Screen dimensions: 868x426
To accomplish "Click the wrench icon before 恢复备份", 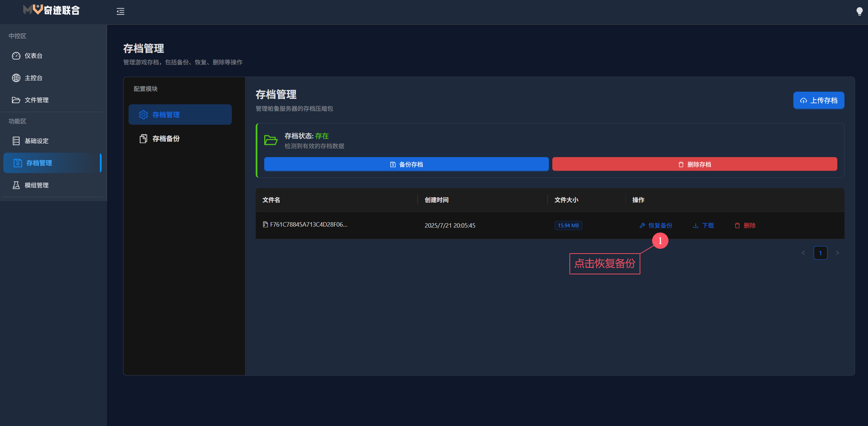I will click(642, 226).
